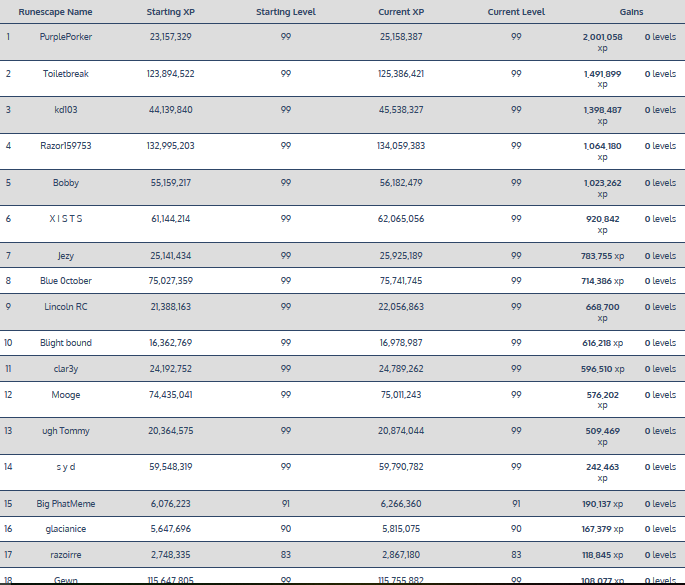The width and height of the screenshot is (685, 585).
Task: Open the Blue October player entry
Action: click(66, 281)
